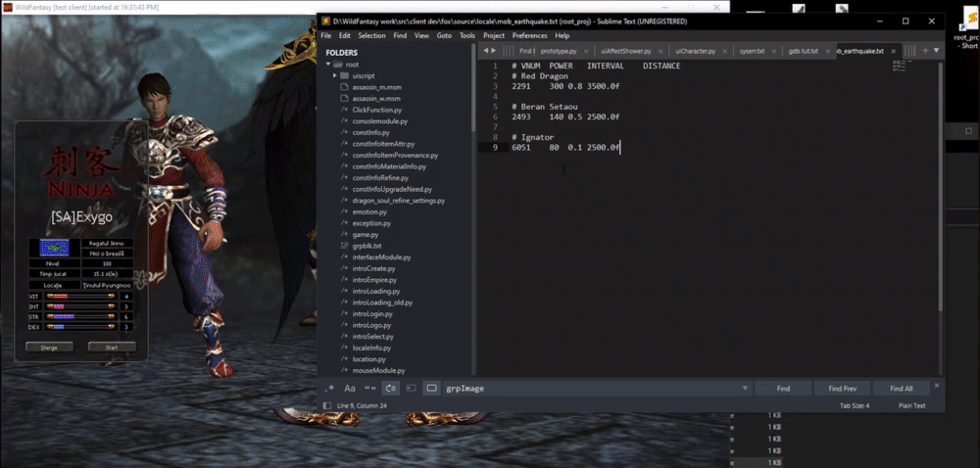The image size is (980, 468).
Task: Click the Find Prev button
Action: (x=842, y=388)
